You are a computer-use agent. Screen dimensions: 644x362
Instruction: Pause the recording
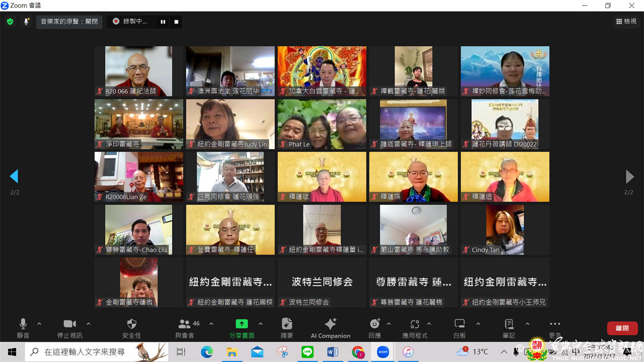(163, 22)
